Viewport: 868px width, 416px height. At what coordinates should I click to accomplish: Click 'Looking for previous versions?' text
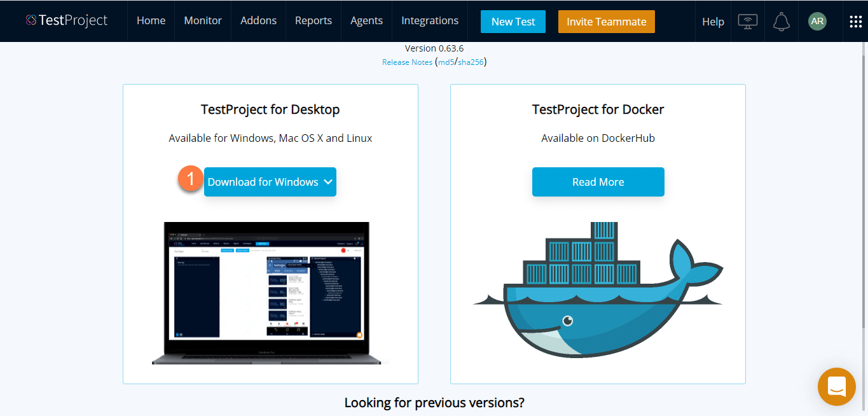[x=434, y=403]
